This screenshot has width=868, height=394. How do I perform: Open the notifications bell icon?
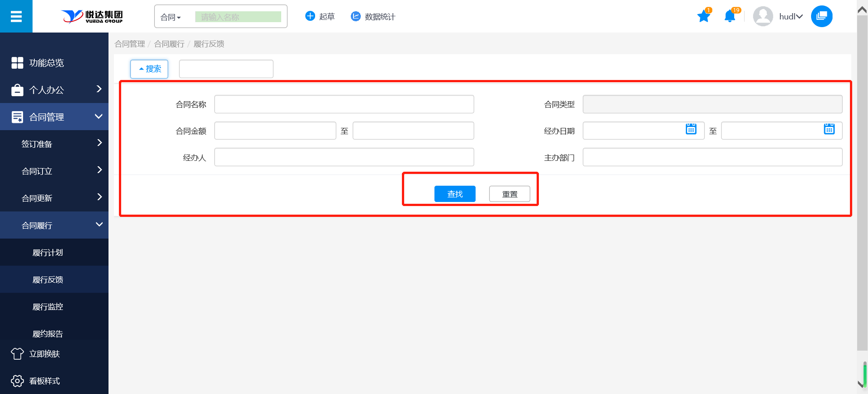[730, 17]
